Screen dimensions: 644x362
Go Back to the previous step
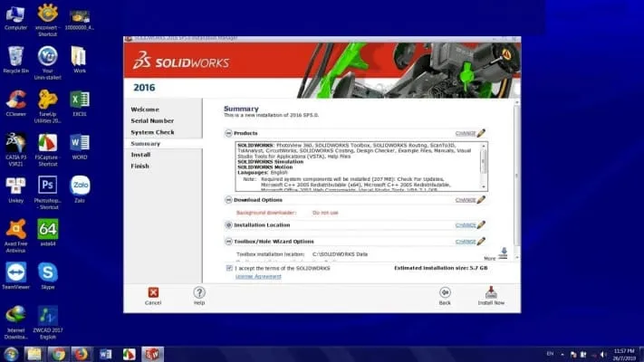(445, 296)
